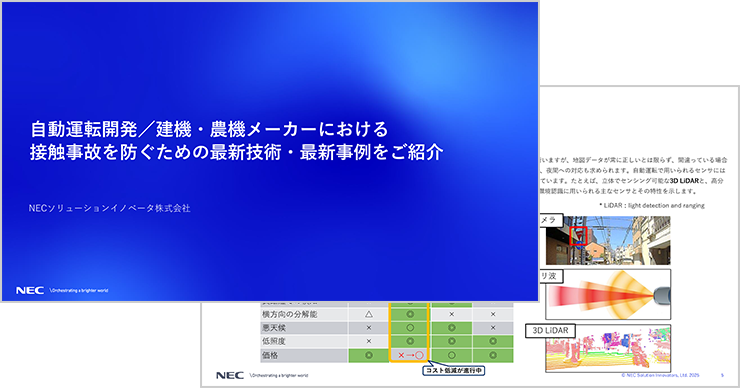The height and width of the screenshot is (388, 740).
Task: Click the single circle mark in the 悪天候 row
Action: (410, 328)
